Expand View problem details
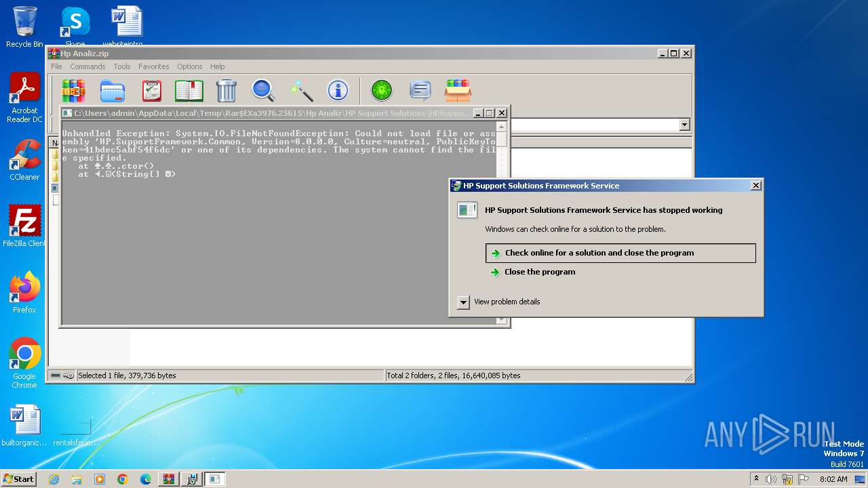This screenshot has height=488, width=868. [463, 302]
